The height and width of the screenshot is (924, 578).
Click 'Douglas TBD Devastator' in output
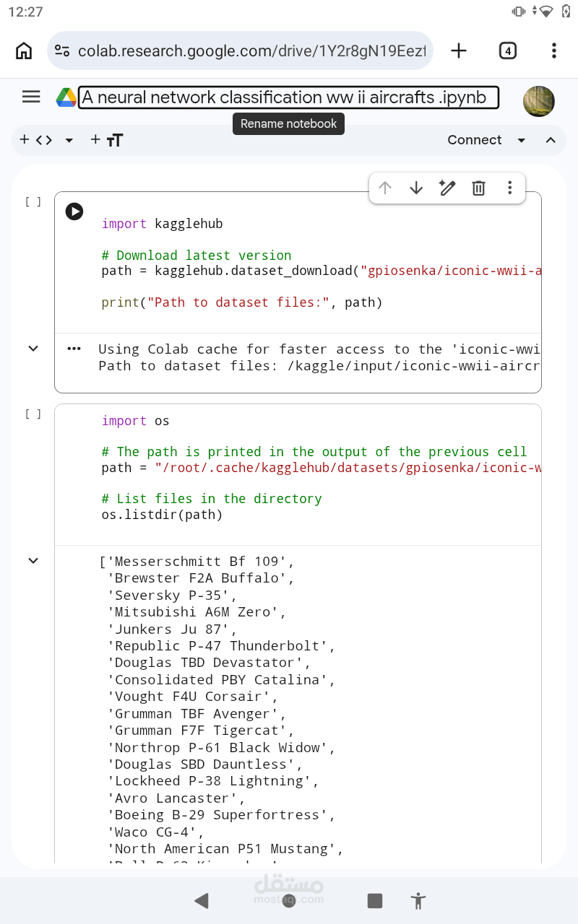point(209,663)
